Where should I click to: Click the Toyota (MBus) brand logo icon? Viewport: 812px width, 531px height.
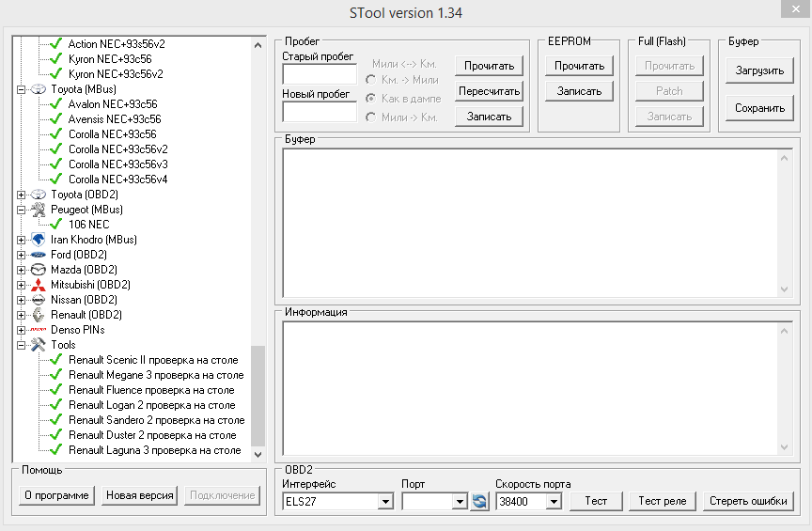[39, 89]
